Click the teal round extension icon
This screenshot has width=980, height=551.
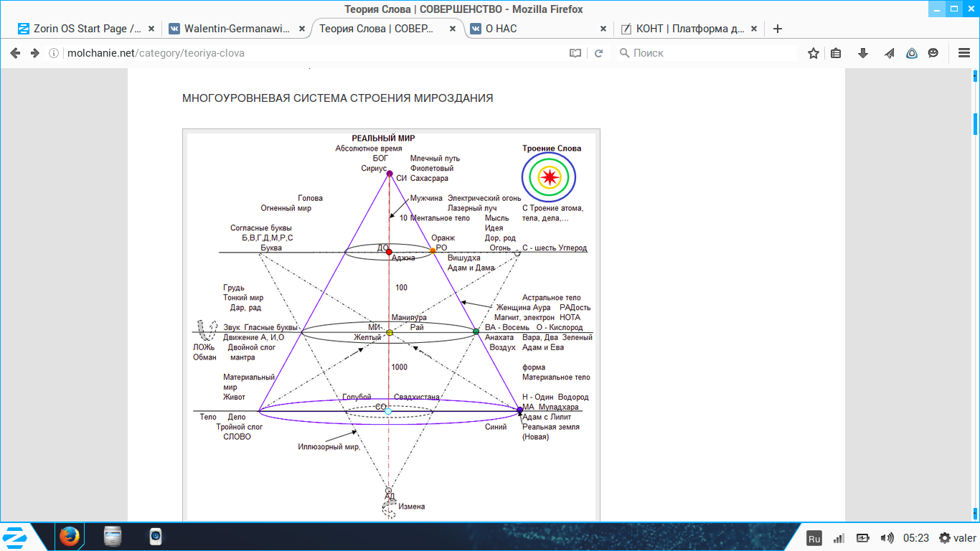[x=912, y=53]
